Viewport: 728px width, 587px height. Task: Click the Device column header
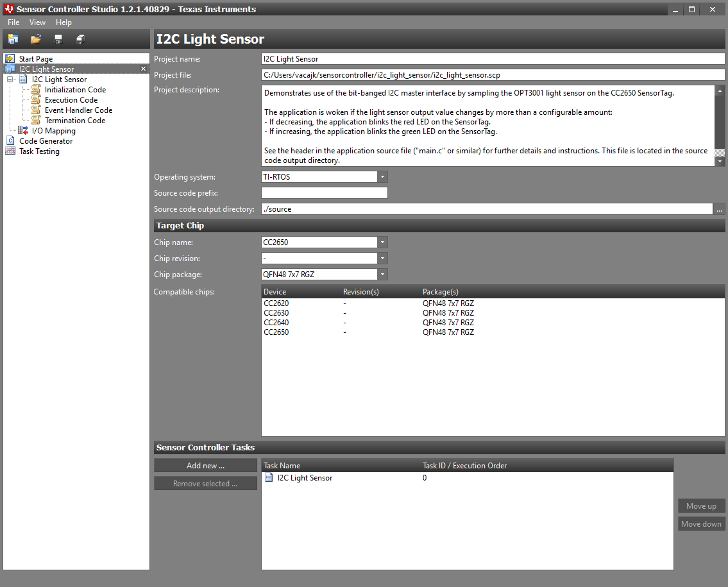[301, 292]
